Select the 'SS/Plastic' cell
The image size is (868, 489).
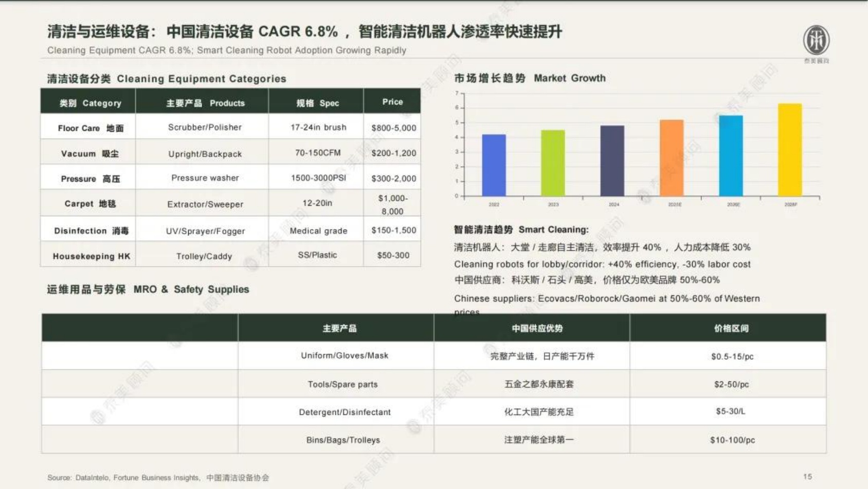317,255
